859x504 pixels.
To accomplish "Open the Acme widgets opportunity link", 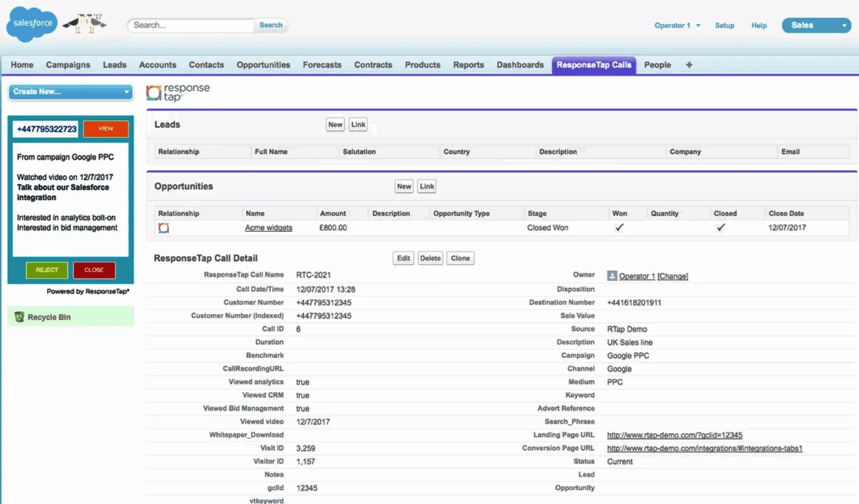I will point(268,228).
